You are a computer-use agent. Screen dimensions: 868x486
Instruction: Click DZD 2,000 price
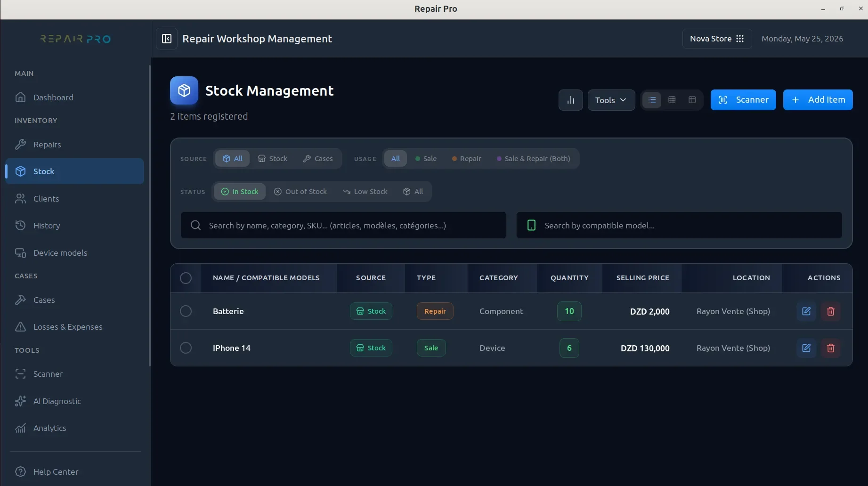(x=649, y=312)
